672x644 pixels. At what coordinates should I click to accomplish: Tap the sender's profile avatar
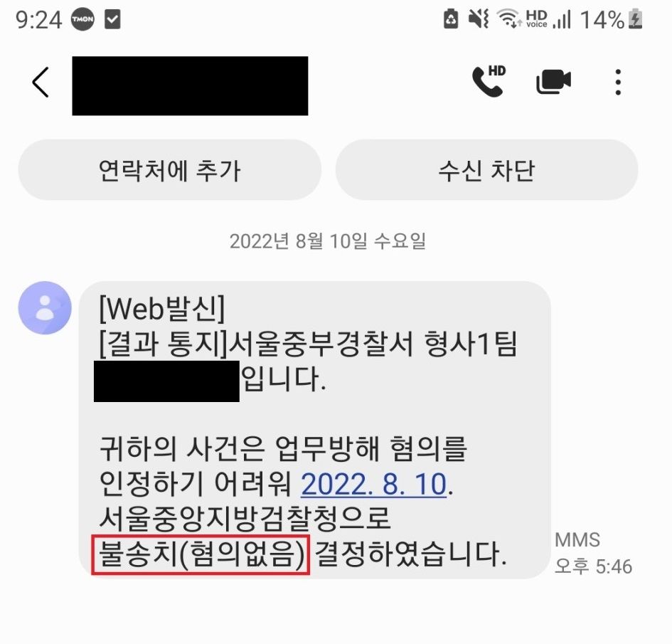45,307
